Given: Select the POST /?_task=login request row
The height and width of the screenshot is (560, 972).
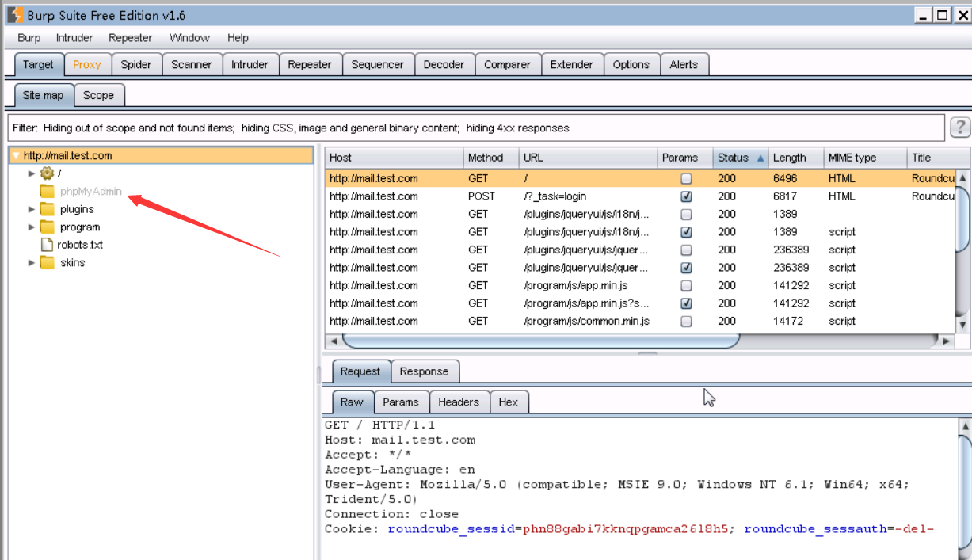Looking at the screenshot, I should 640,196.
